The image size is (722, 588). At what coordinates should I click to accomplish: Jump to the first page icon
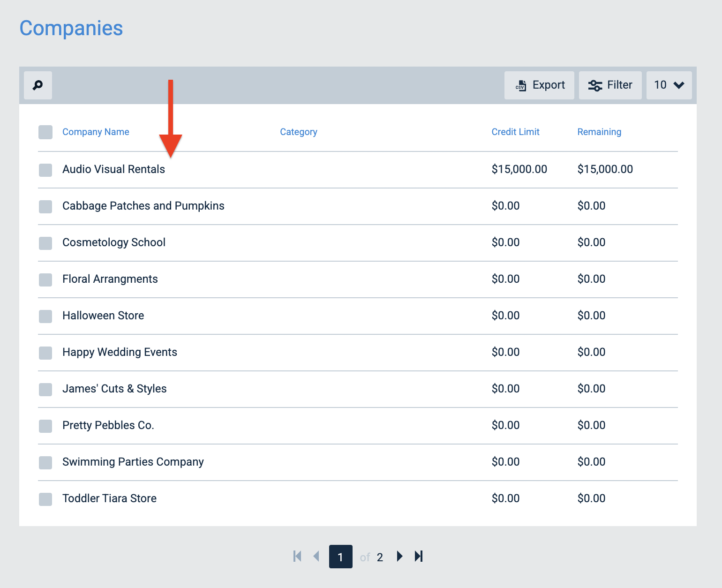click(x=297, y=557)
